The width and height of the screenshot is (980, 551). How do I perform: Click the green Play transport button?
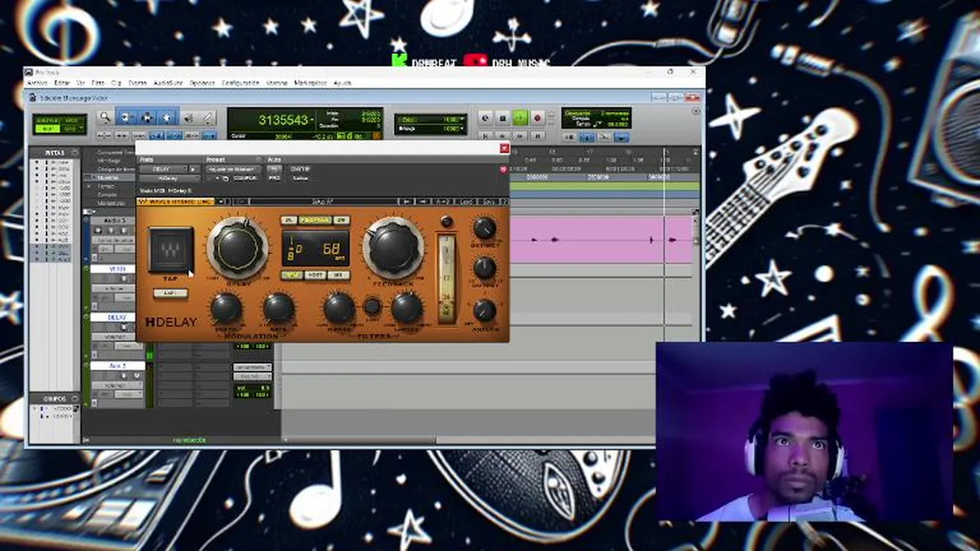[520, 118]
